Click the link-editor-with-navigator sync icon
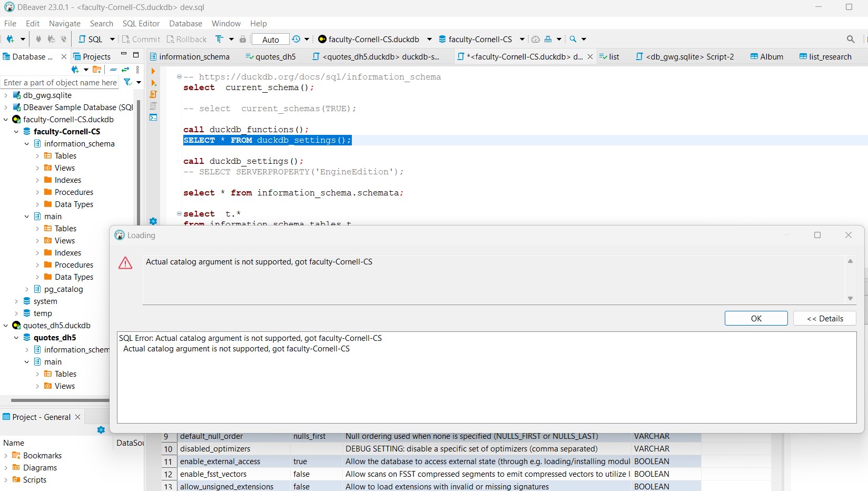The image size is (868, 491). click(125, 70)
